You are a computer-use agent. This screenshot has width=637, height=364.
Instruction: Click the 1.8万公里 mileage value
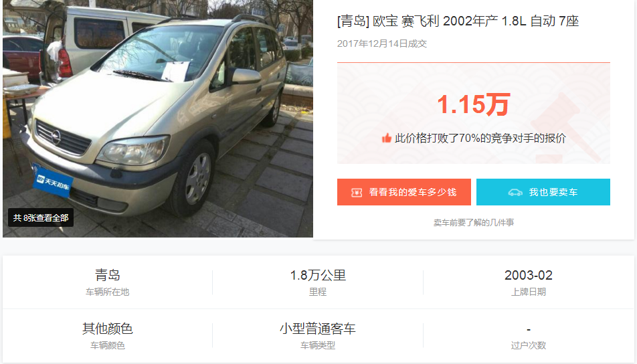click(x=318, y=276)
